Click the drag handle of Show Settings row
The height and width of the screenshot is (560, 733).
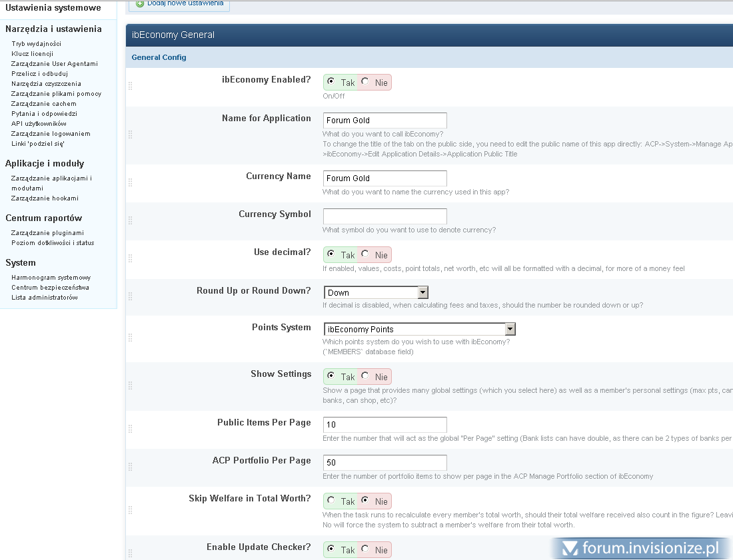130,386
